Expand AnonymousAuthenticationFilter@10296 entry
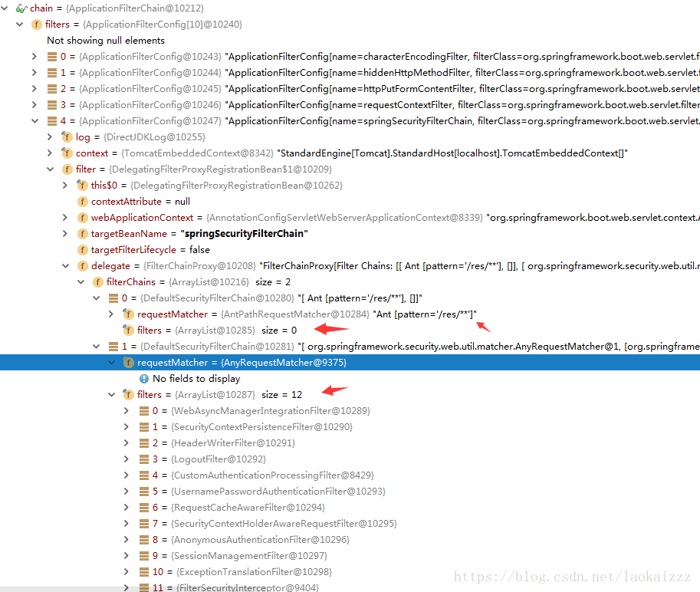700x592 pixels. 127,539
